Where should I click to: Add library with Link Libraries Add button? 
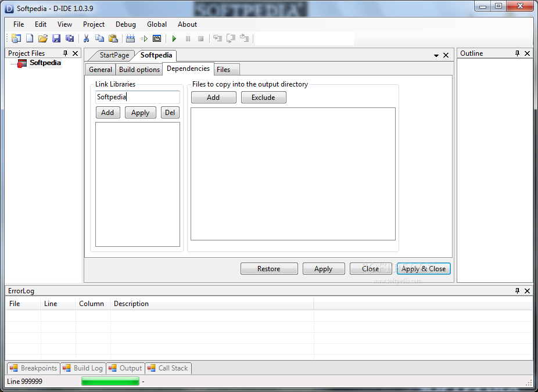tap(107, 113)
